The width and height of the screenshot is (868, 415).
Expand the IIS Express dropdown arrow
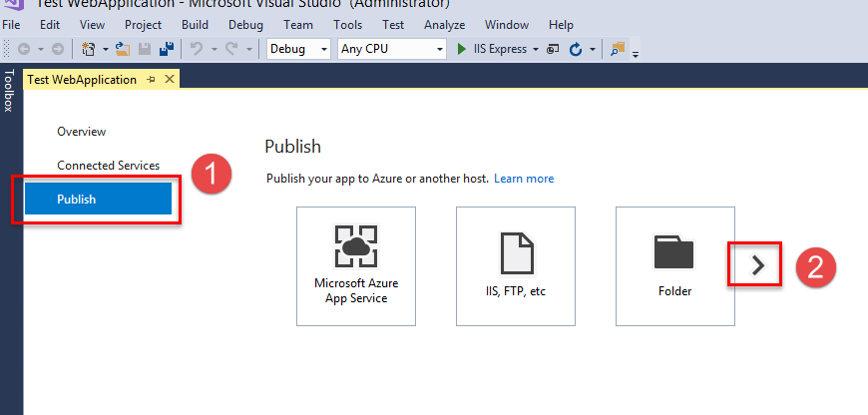click(536, 49)
